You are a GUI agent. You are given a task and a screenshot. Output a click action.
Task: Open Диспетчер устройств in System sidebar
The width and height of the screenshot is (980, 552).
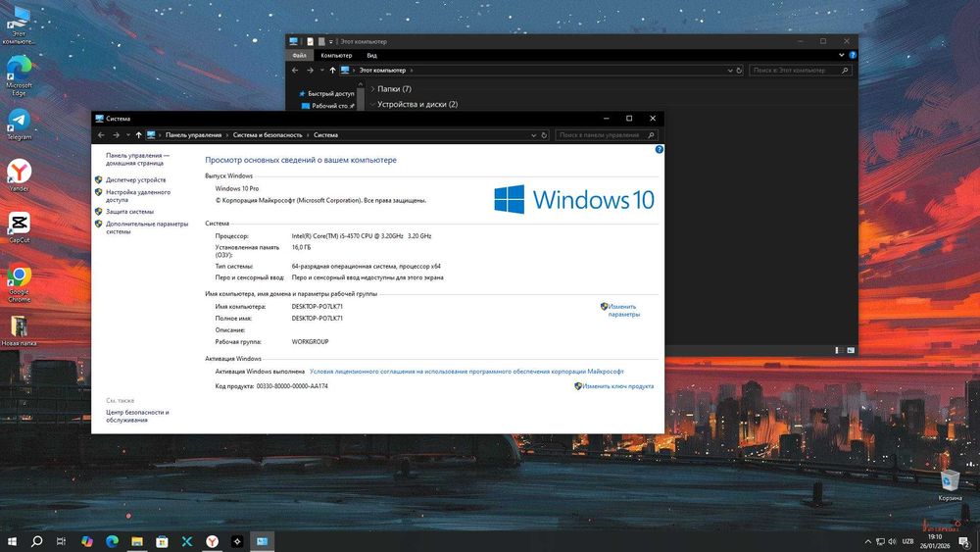[x=135, y=179]
